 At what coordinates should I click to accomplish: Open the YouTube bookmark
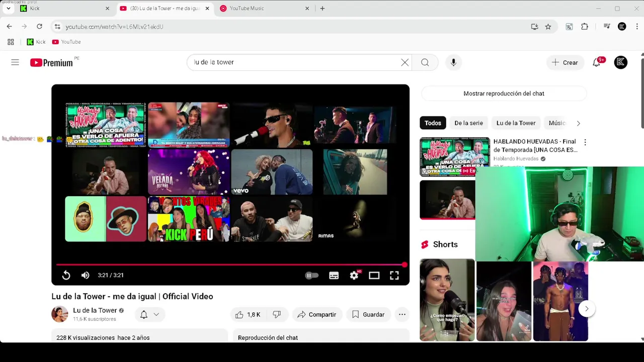coord(66,42)
